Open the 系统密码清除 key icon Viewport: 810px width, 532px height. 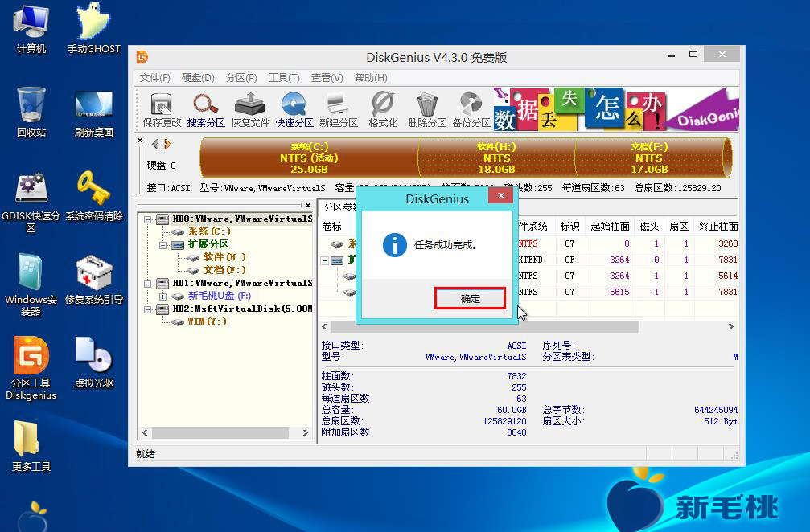pos(93,196)
